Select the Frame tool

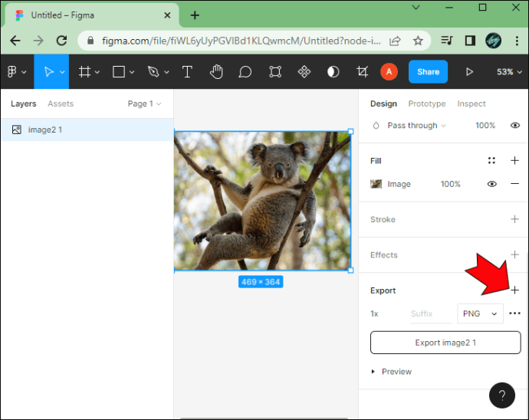click(x=84, y=72)
